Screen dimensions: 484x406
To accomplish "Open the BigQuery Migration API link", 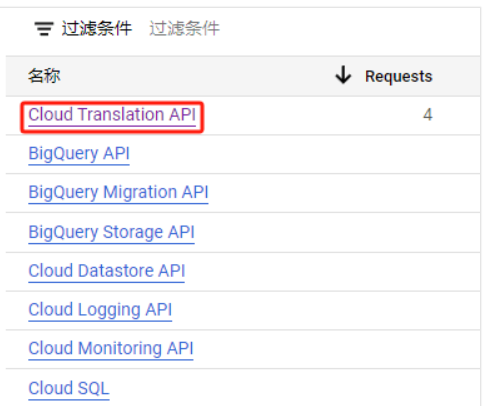I will (118, 193).
